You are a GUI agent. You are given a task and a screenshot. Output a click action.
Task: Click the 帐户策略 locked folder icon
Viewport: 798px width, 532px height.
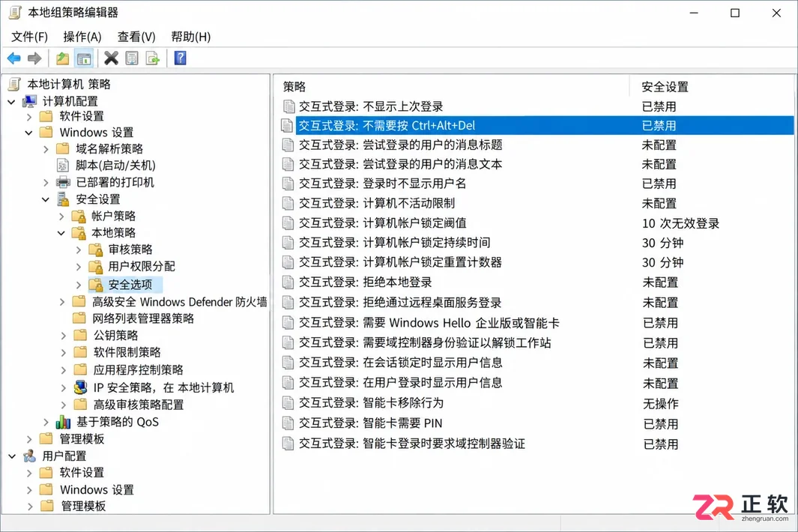pos(79,216)
